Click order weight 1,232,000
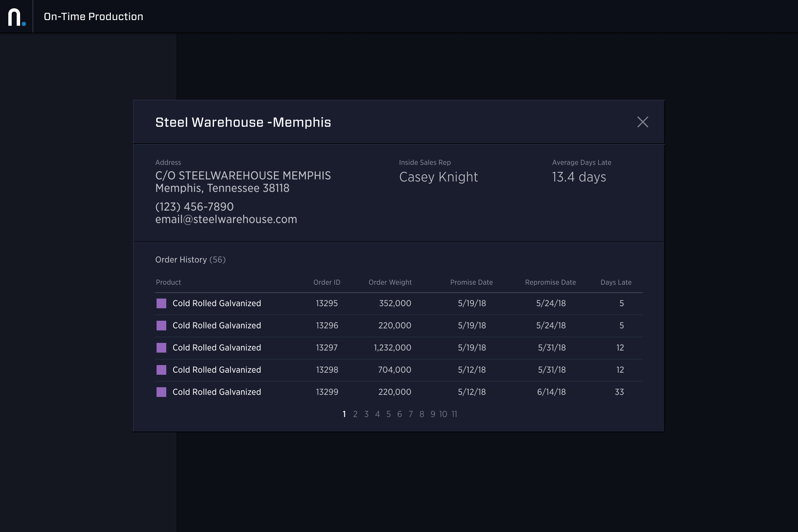Viewport: 798px width, 532px height. pos(392,348)
